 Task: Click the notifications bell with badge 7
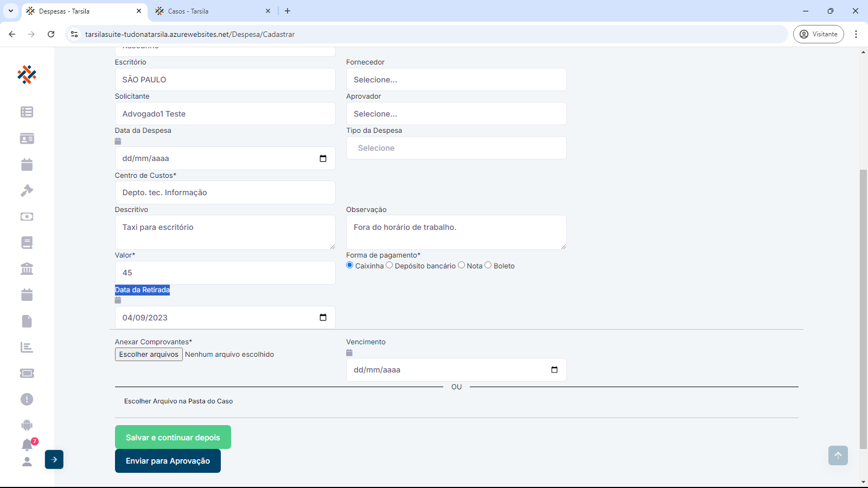pyautogui.click(x=27, y=445)
